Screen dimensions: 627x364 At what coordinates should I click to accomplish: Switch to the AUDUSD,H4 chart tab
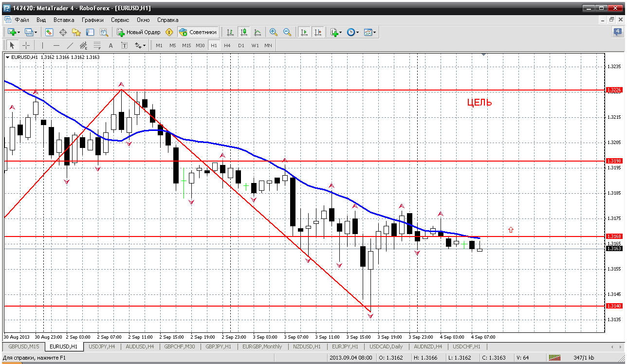pos(140,346)
